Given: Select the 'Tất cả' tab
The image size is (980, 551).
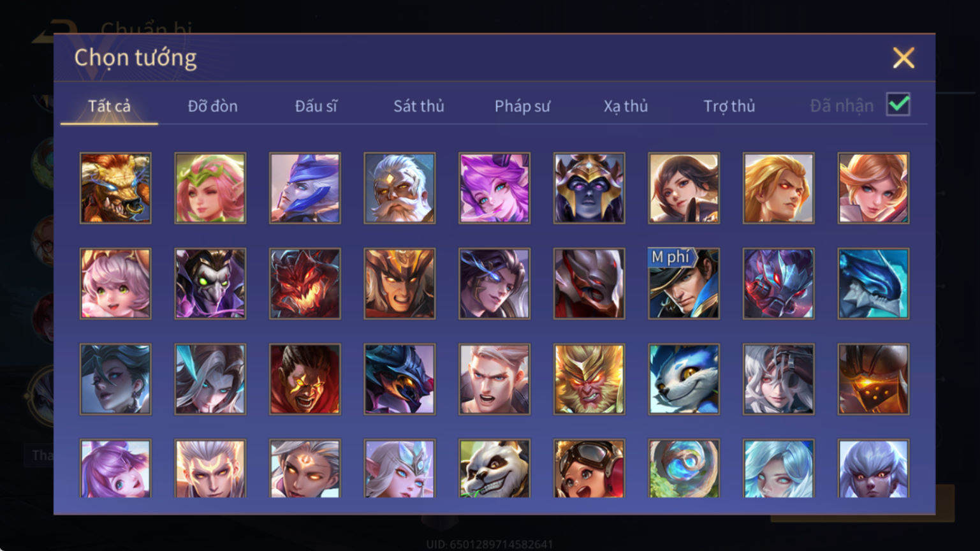Looking at the screenshot, I should point(109,106).
